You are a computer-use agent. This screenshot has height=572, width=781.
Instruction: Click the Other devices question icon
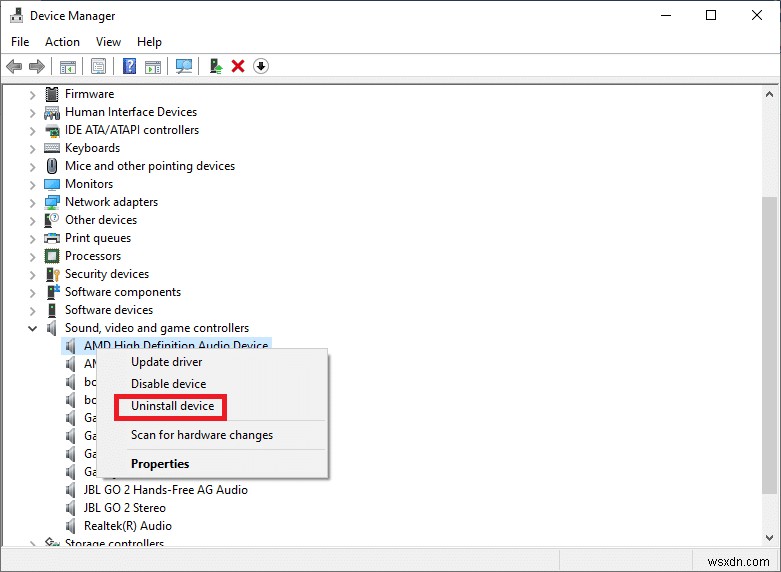[52, 220]
